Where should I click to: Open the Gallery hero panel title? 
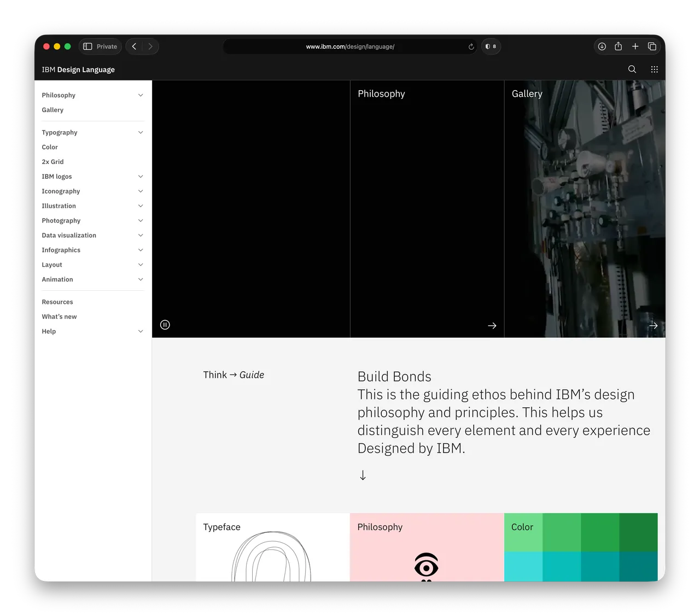[527, 93]
